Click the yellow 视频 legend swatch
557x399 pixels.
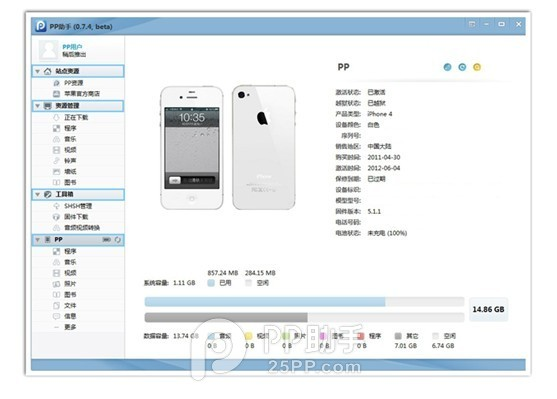tap(248, 336)
